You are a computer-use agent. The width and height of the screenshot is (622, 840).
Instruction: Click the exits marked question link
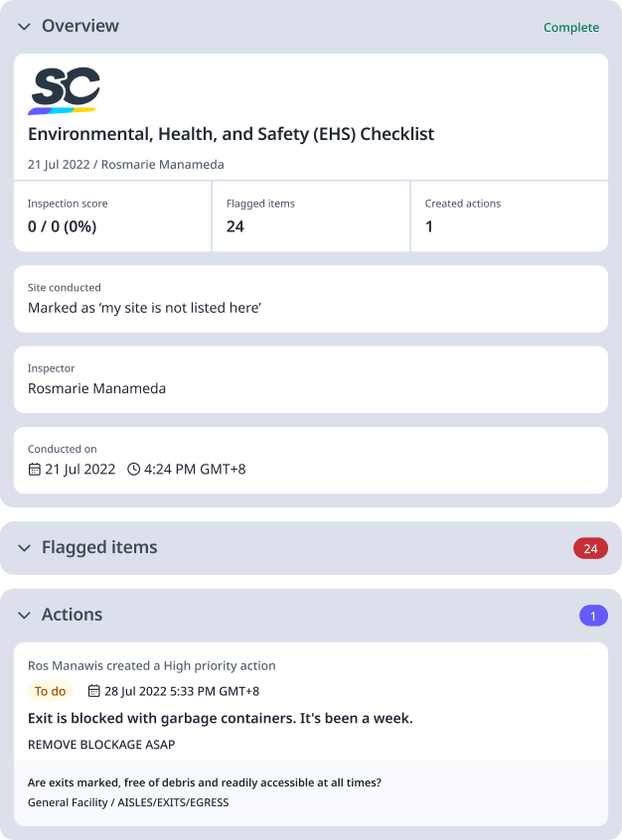[x=204, y=782]
